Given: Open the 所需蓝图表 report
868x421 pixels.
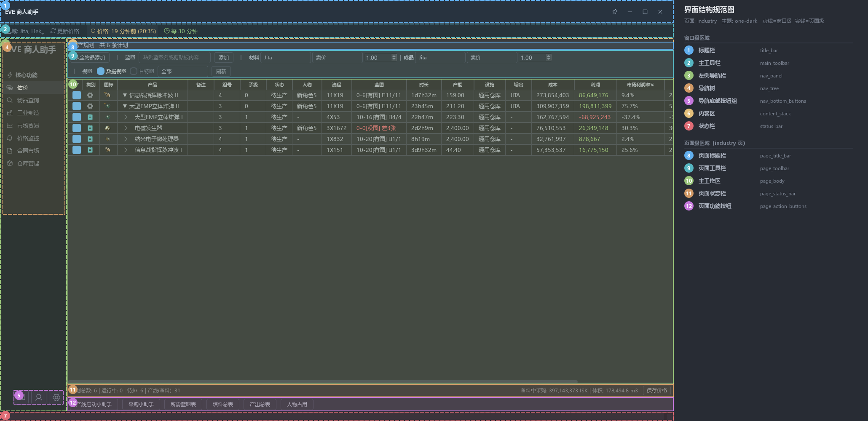Looking at the screenshot, I should tap(183, 405).
